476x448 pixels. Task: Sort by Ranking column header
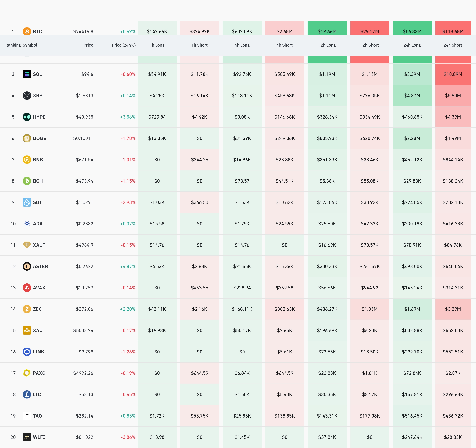pos(13,45)
